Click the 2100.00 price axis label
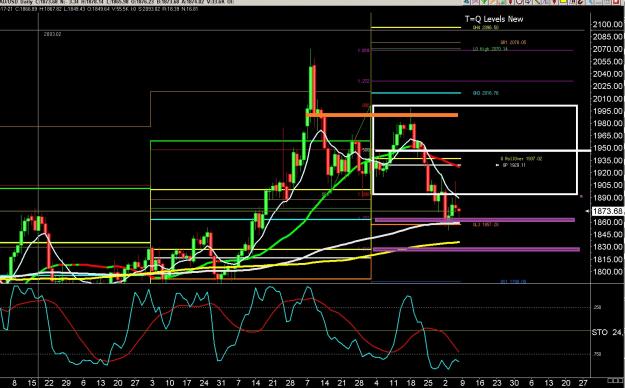The width and height of the screenshot is (625, 388). [x=608, y=24]
